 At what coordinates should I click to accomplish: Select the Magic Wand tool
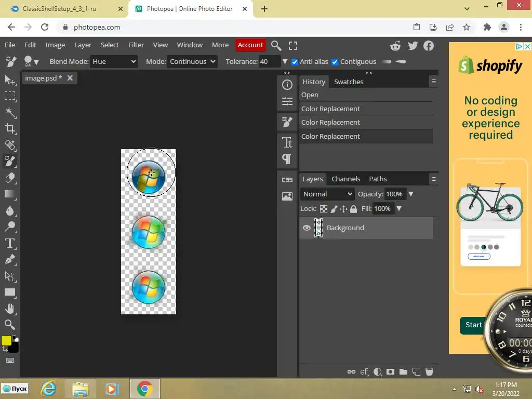click(x=10, y=112)
